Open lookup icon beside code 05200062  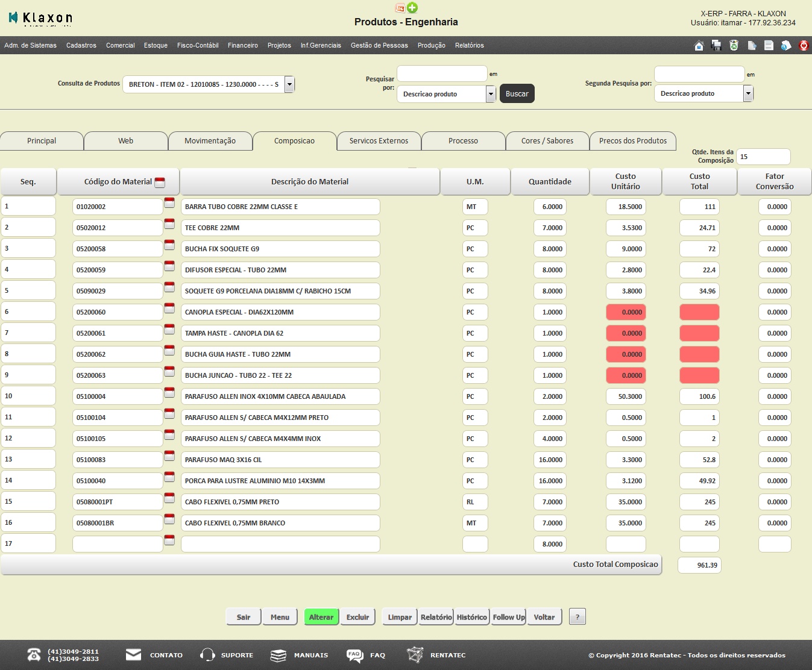(x=169, y=350)
